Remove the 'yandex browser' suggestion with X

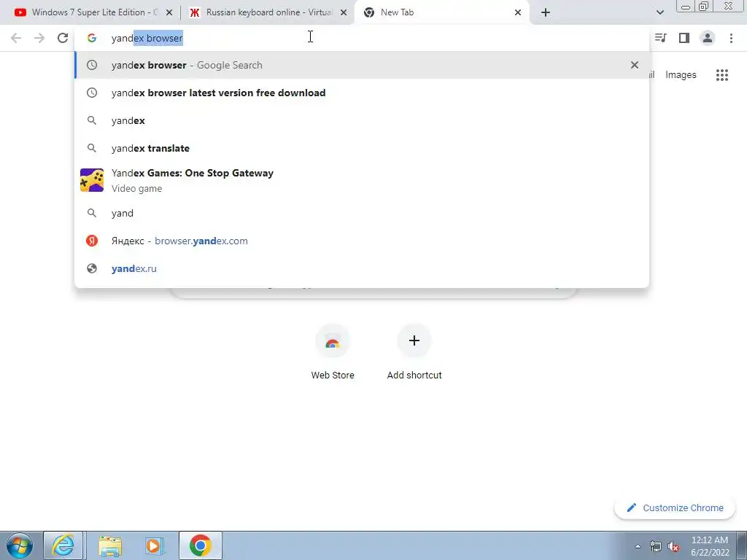(x=635, y=65)
